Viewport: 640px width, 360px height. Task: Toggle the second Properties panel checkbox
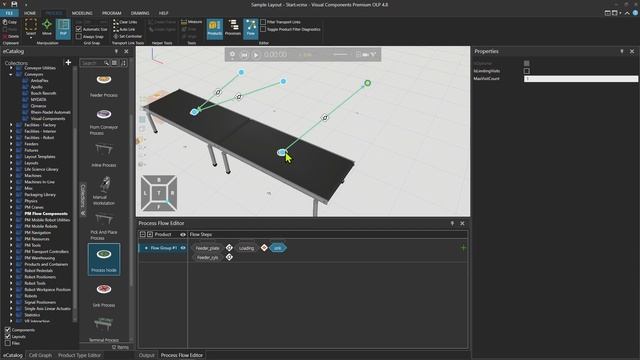(527, 71)
